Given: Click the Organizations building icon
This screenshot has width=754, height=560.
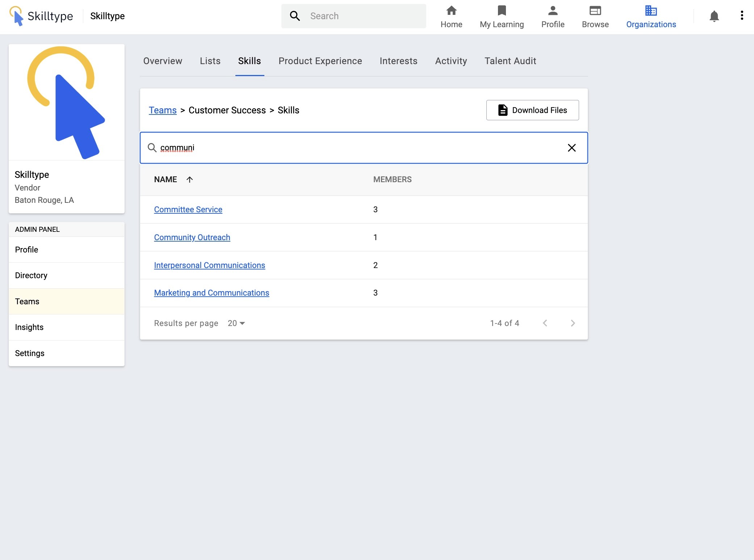Looking at the screenshot, I should pyautogui.click(x=651, y=11).
